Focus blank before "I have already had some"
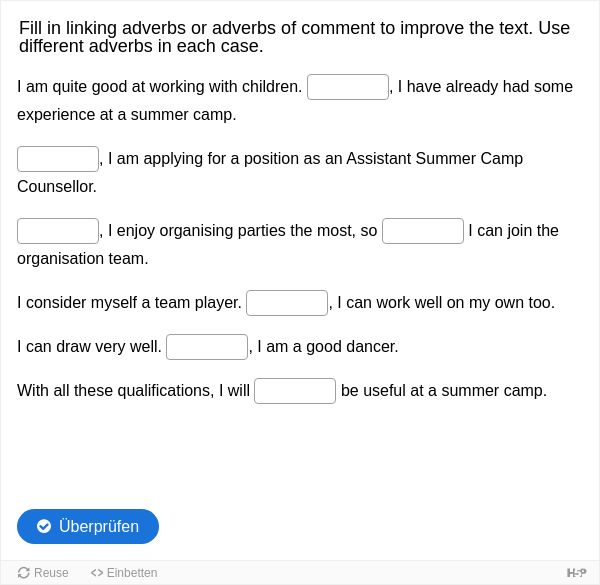Viewport: 600px width, 585px height. (348, 87)
